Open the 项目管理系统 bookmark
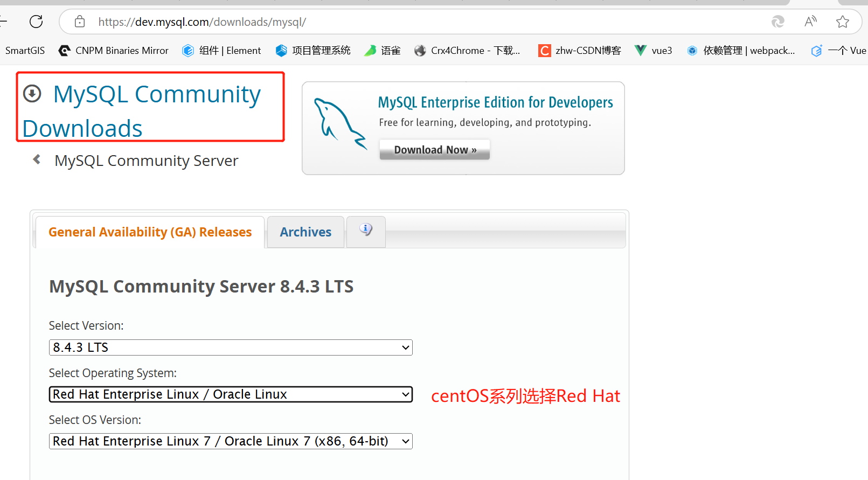868x480 pixels. pos(313,51)
